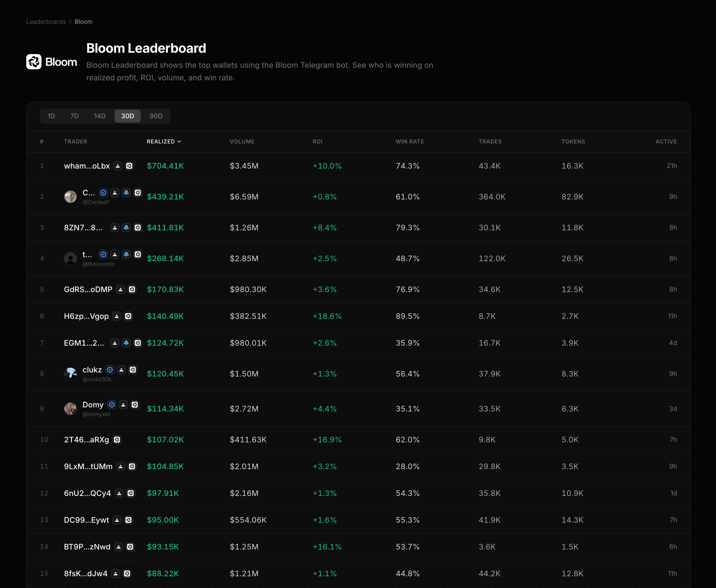716x588 pixels.
Task: Click the pyramid badge next to 8fsK...dJw4
Action: (116, 574)
